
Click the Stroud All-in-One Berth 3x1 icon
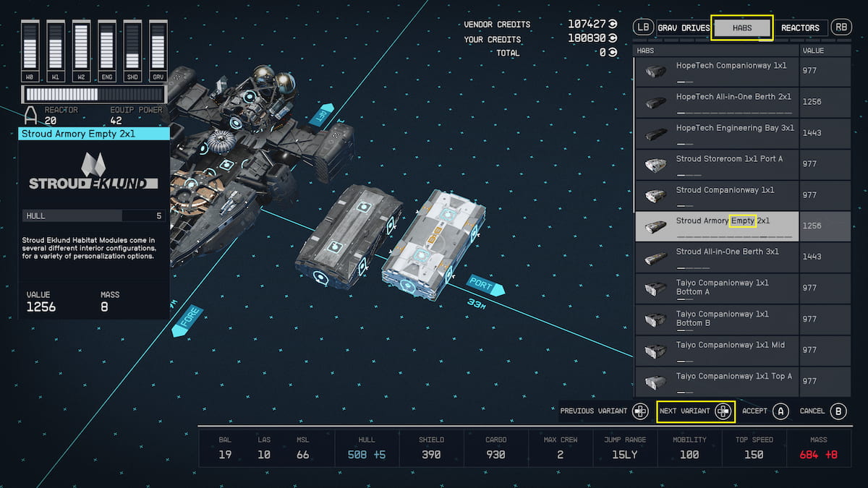tap(656, 257)
